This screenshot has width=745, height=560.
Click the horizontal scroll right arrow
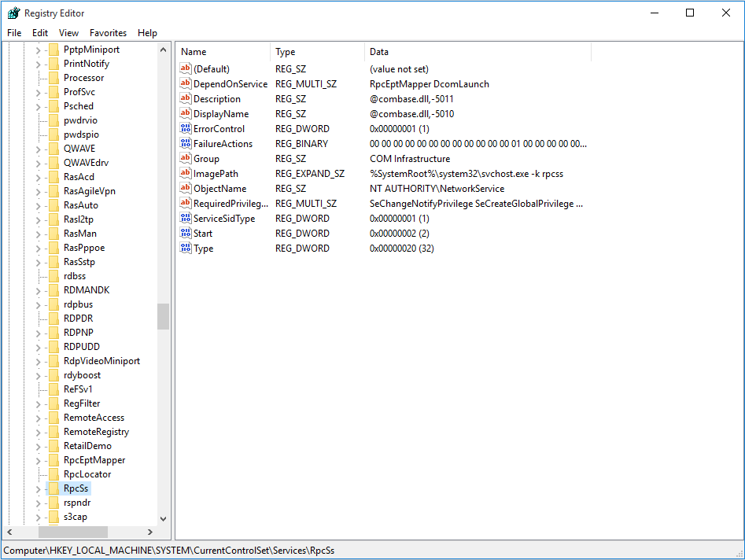(x=150, y=532)
